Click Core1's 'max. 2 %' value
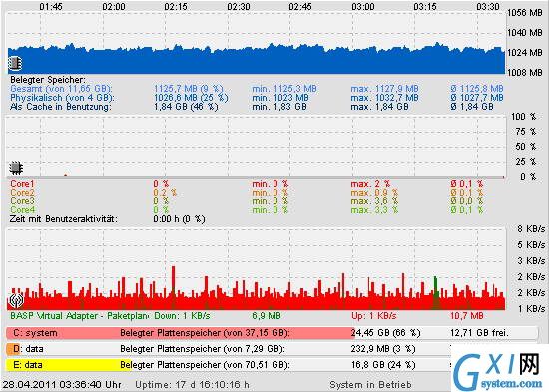This screenshot has width=549, height=392. [370, 184]
